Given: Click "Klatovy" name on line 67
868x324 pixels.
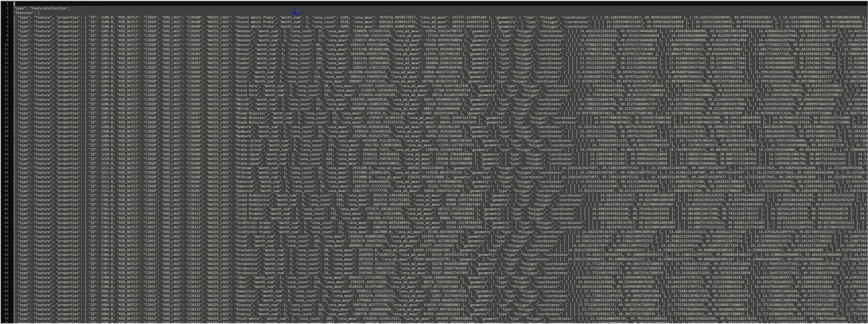Looking at the screenshot, I should pyautogui.click(x=244, y=305).
